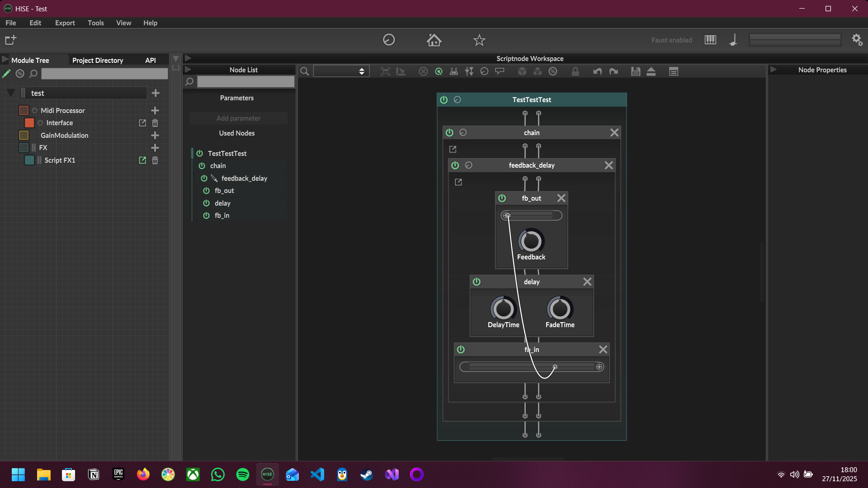
Task: Click the star favorites icon
Action: coord(479,40)
